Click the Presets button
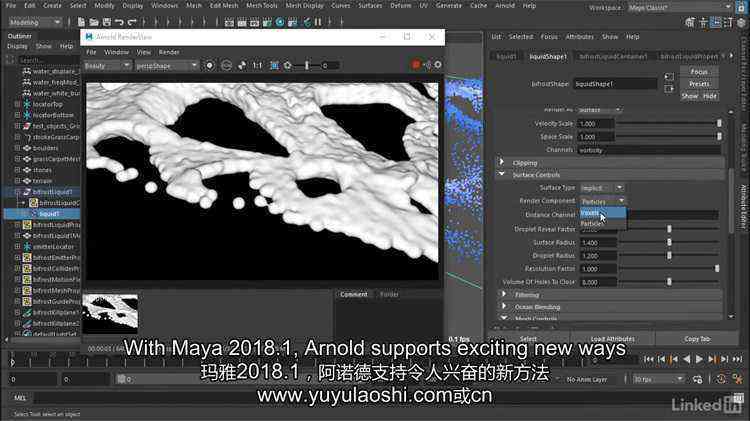 [699, 84]
